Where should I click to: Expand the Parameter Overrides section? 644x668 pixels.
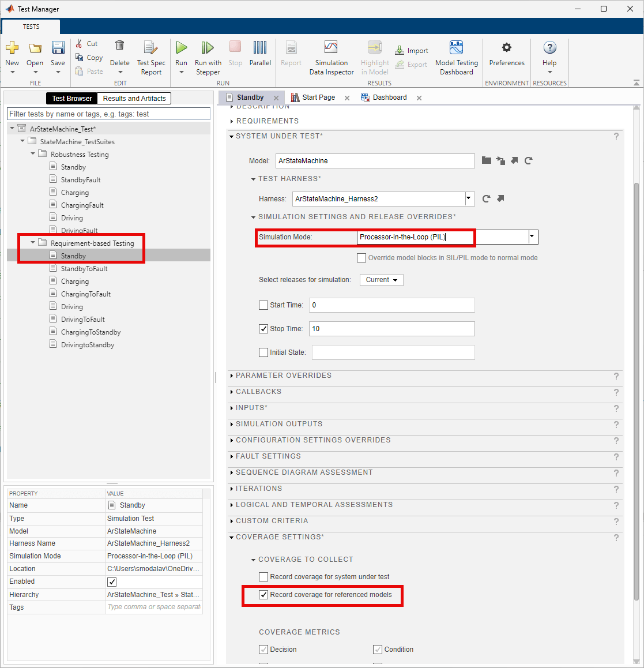284,376
